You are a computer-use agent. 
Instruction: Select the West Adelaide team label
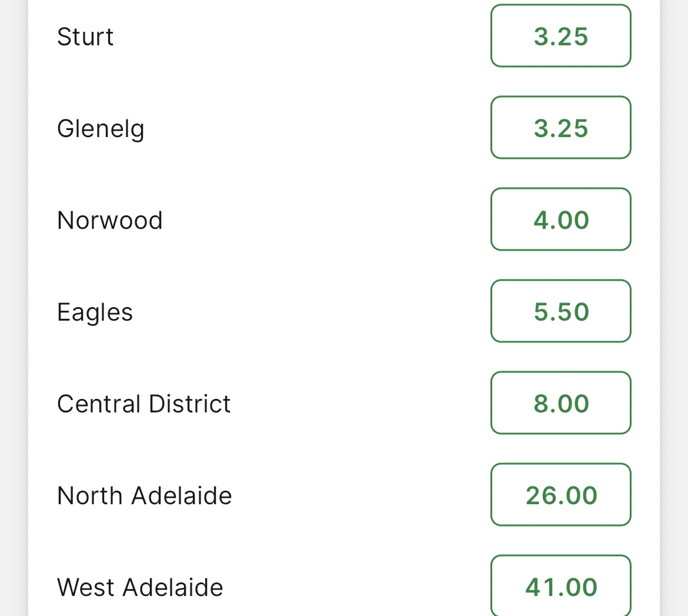pos(140,587)
